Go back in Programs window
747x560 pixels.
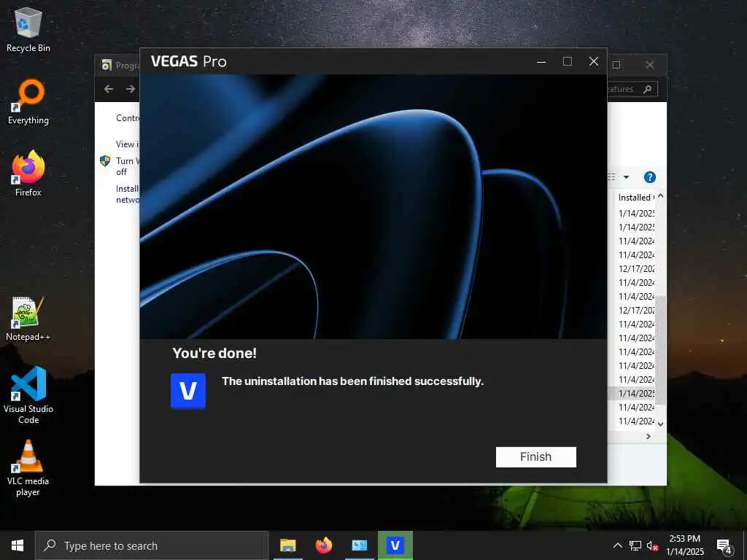pyautogui.click(x=109, y=89)
